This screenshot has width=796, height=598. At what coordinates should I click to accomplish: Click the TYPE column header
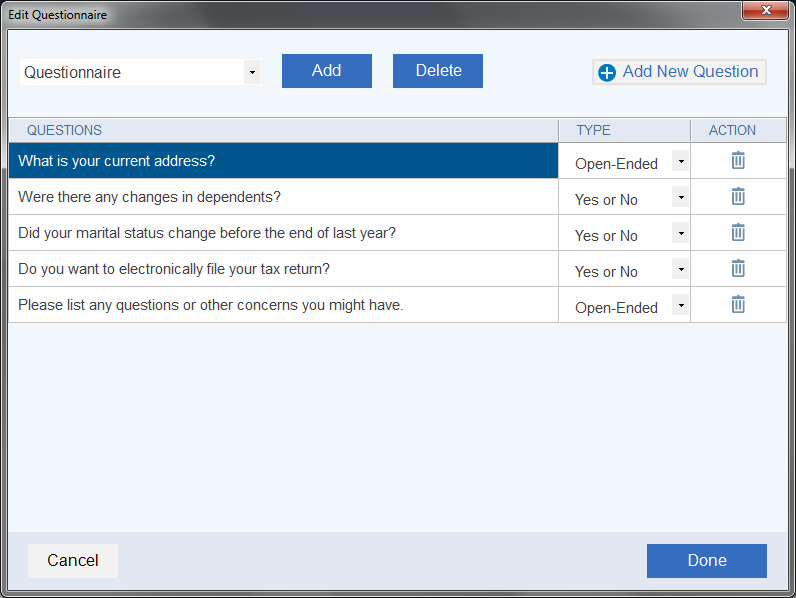pyautogui.click(x=624, y=130)
